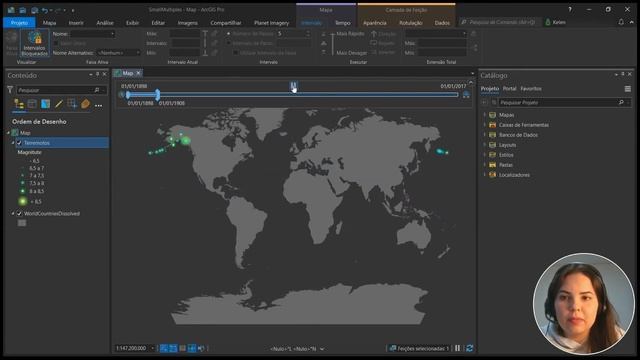Click the filter icon in Conteúdo pane
Image resolution: width=640 pixels, height=360 pixels.
point(10,90)
